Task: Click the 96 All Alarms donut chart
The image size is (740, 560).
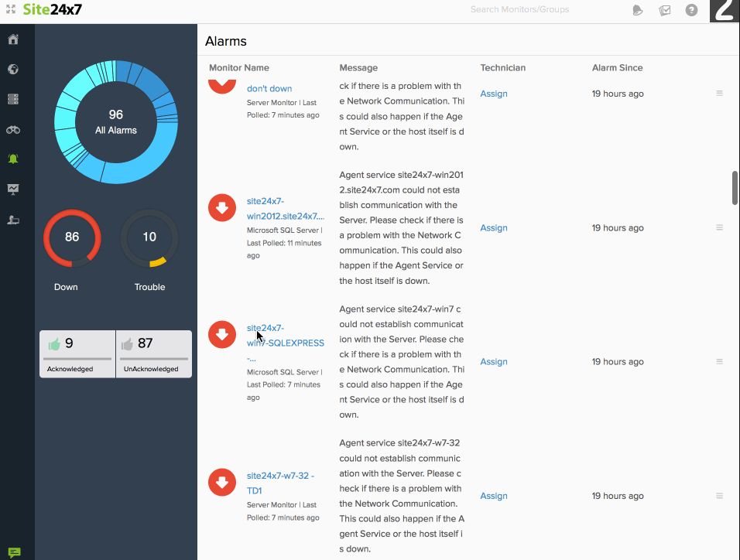Action: 116,121
